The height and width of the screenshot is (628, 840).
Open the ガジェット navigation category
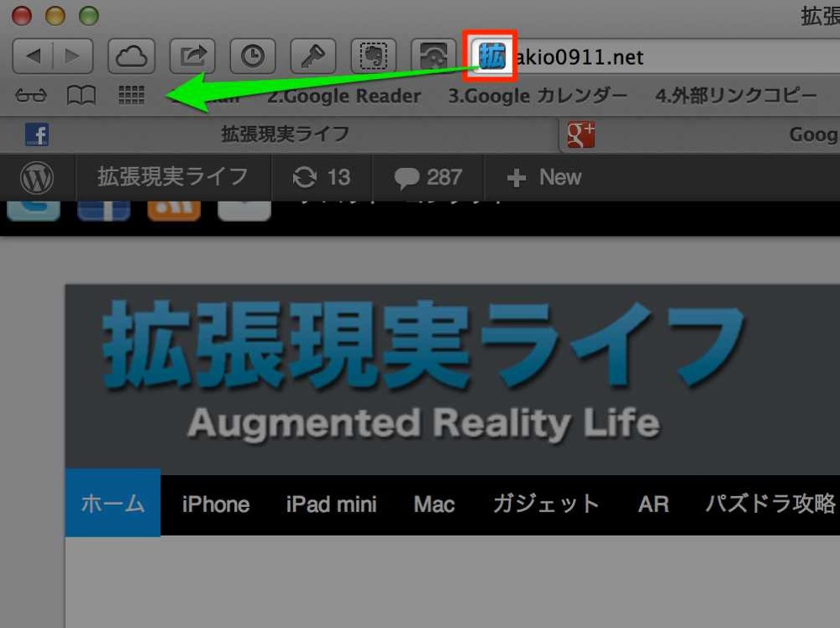click(546, 505)
